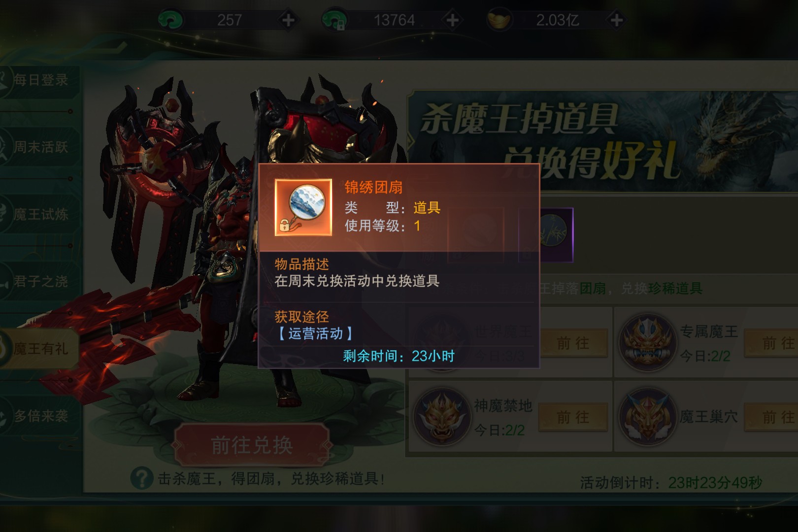Go to 专属魔王 via 前往 button

pyautogui.click(x=771, y=343)
